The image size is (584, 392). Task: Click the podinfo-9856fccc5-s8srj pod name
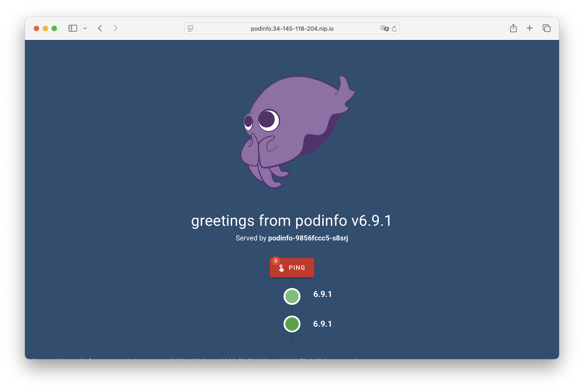308,238
